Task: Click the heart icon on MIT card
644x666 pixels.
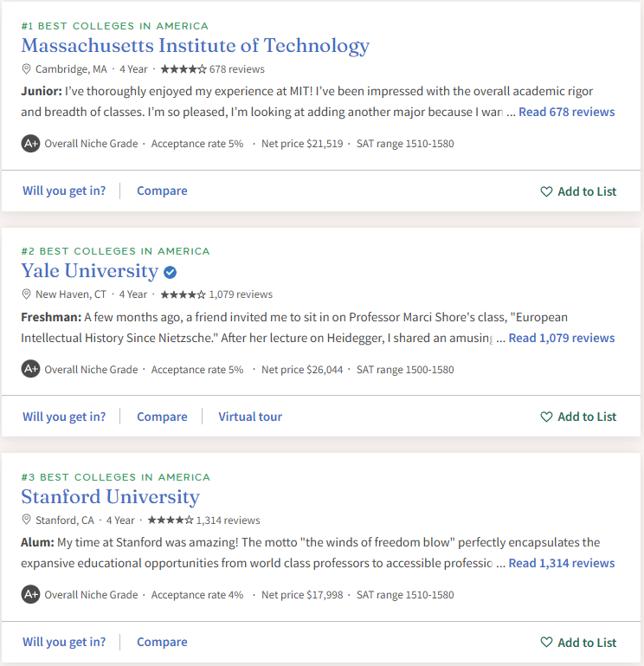Action: point(546,191)
